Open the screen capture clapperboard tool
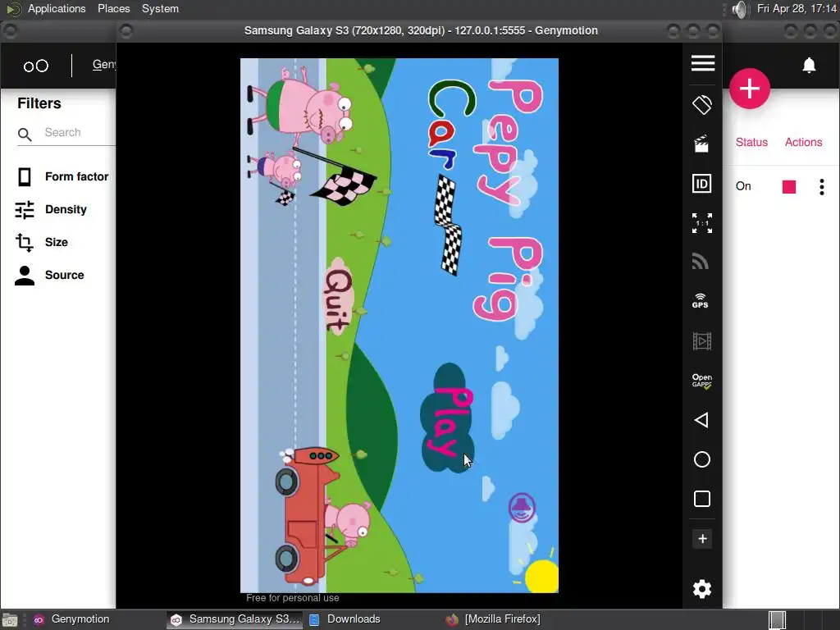The height and width of the screenshot is (630, 840). pyautogui.click(x=701, y=144)
